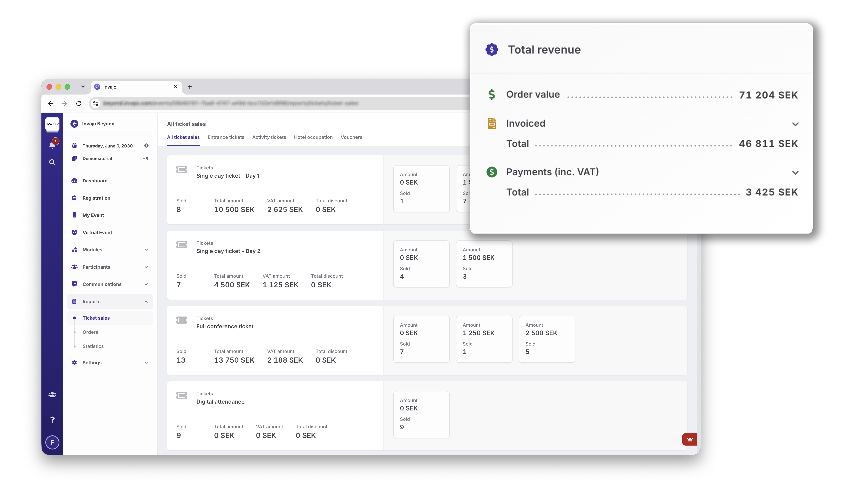Viewport: 844px width, 504px height.
Task: Open the Hotel occupation tab
Action: click(313, 137)
